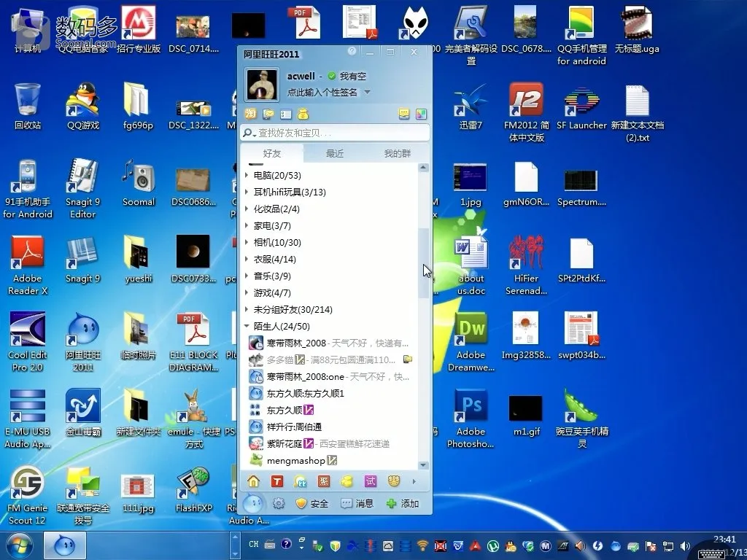Expand the 家电(3/7) group

click(x=247, y=225)
